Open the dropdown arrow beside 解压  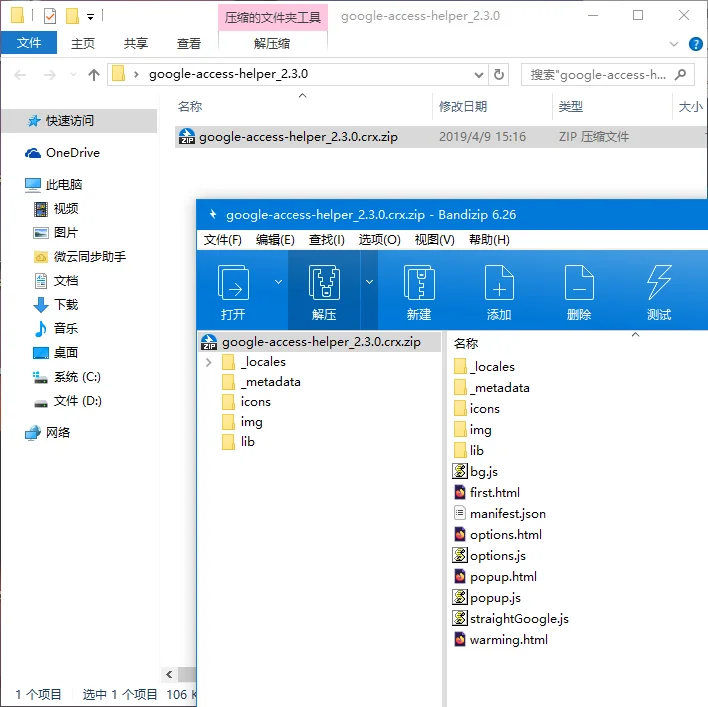pos(369,282)
